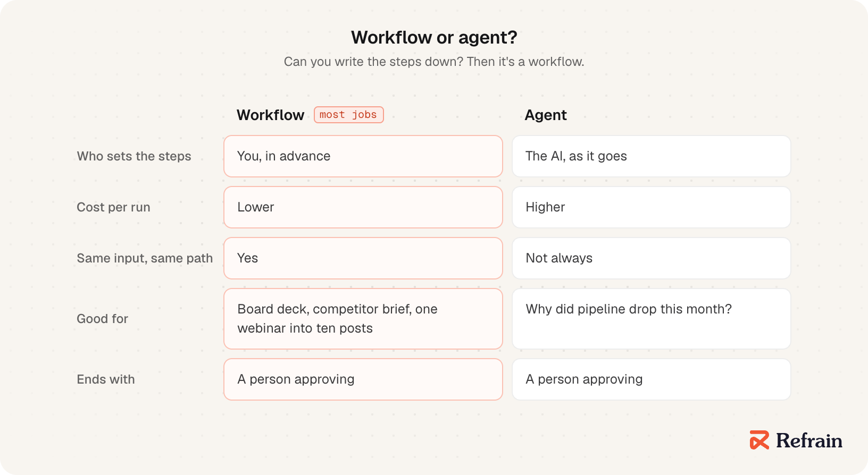Click the "Not always" cell
The width and height of the screenshot is (868, 475).
pos(652,258)
